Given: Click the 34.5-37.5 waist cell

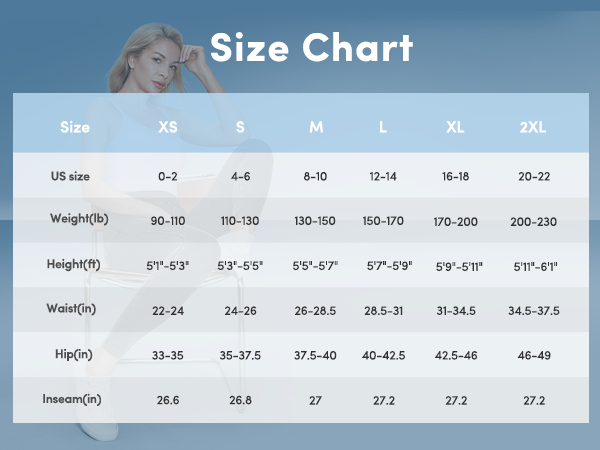Looking at the screenshot, I should click(x=533, y=311).
